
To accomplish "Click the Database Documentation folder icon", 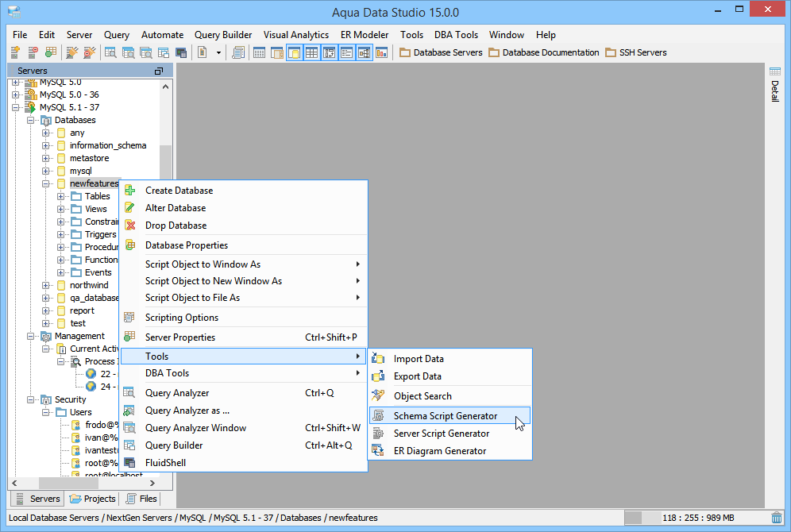I will (x=494, y=52).
